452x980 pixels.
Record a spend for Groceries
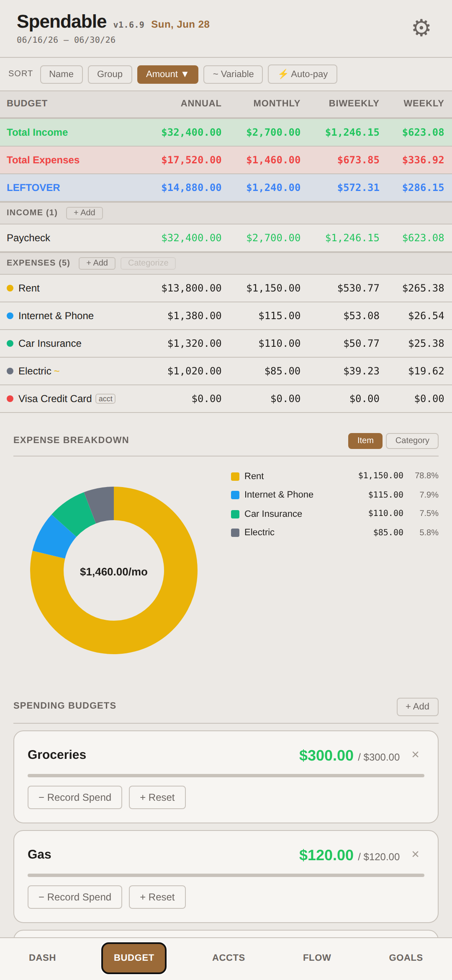click(75, 797)
